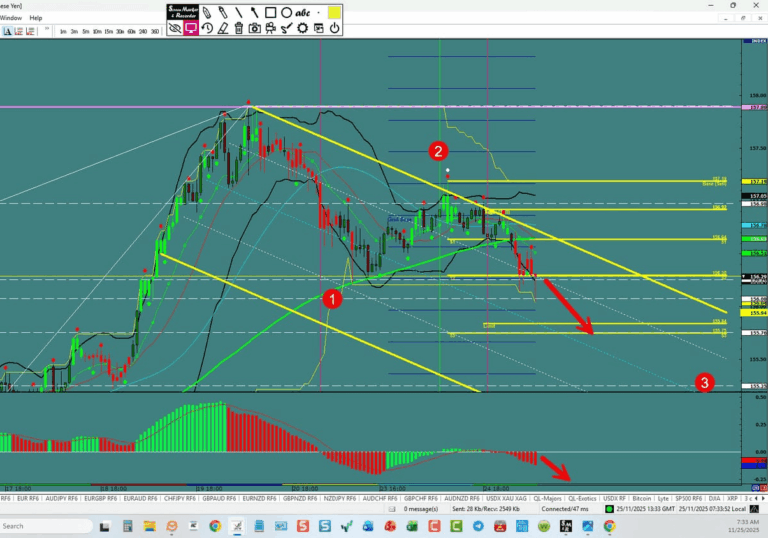This screenshot has width=768, height=538.
Task: Click the window layout icon in marker toolbar
Action: tap(318, 28)
